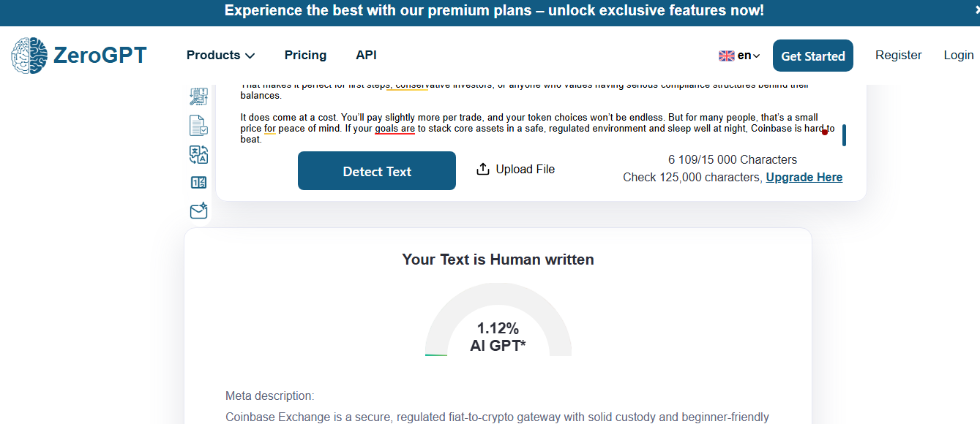Open the paraphraser tool in the sidebar
Image resolution: width=980 pixels, height=424 pixels.
(198, 96)
